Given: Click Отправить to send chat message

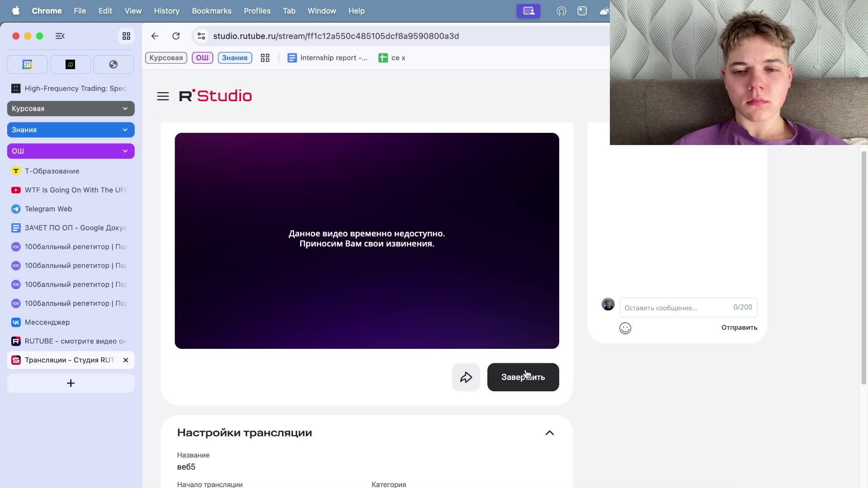Looking at the screenshot, I should tap(739, 328).
